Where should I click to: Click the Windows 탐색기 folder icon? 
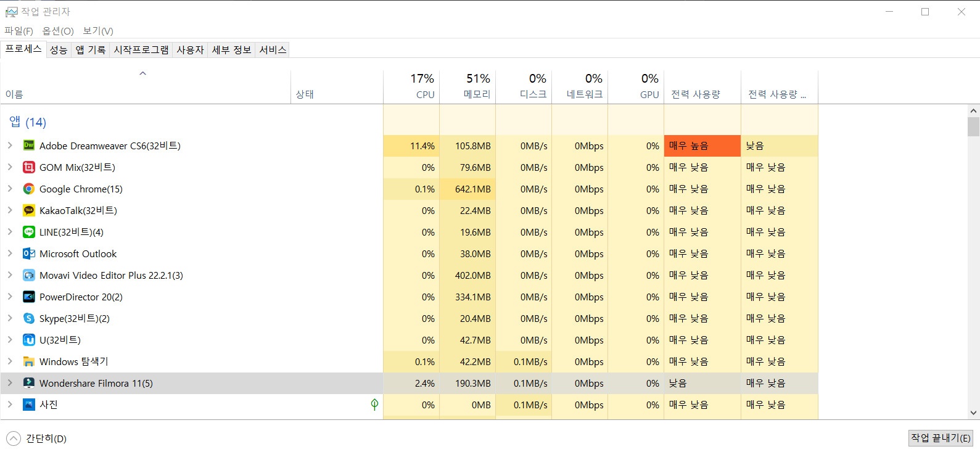pos(29,361)
